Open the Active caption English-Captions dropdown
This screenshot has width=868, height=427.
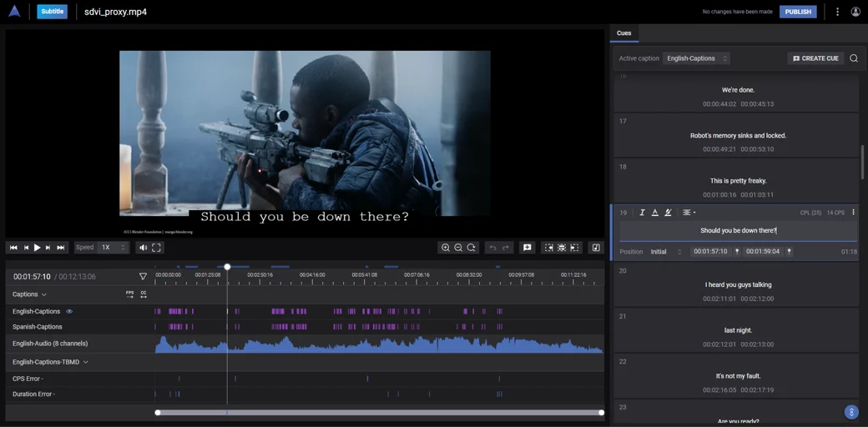696,58
